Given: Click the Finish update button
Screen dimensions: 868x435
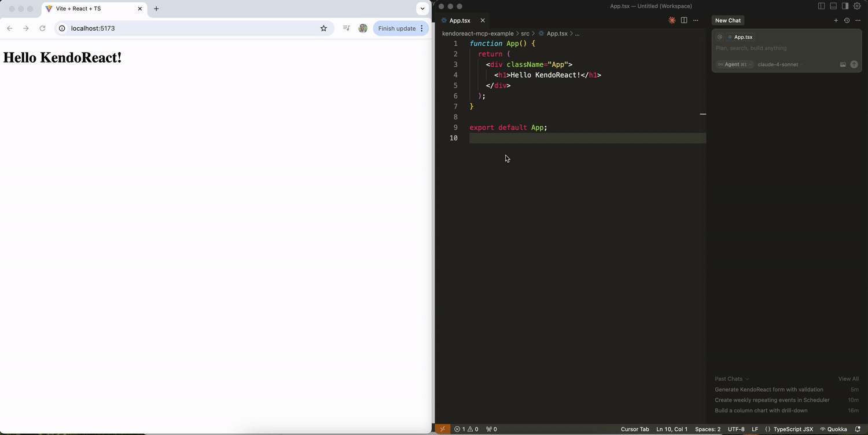Looking at the screenshot, I should click(x=397, y=28).
